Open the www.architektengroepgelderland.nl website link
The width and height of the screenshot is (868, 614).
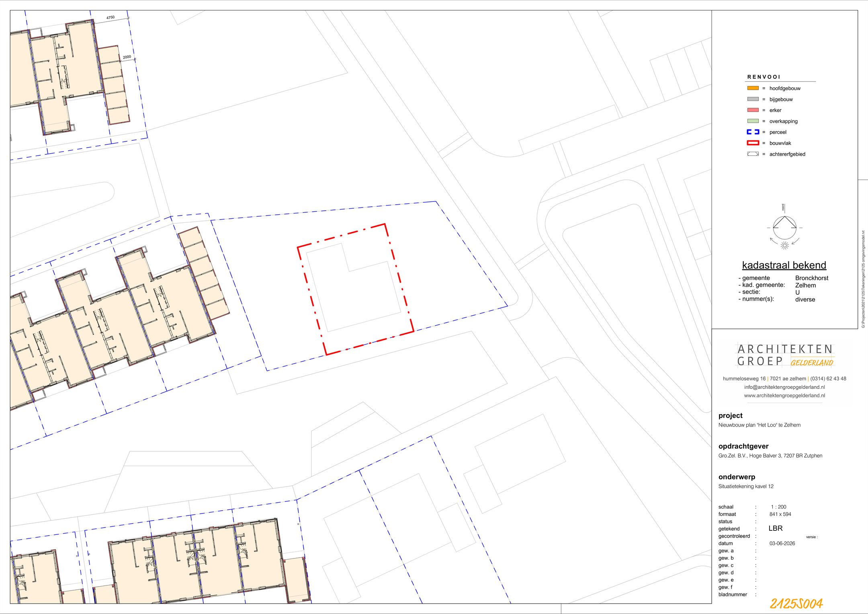(784, 395)
